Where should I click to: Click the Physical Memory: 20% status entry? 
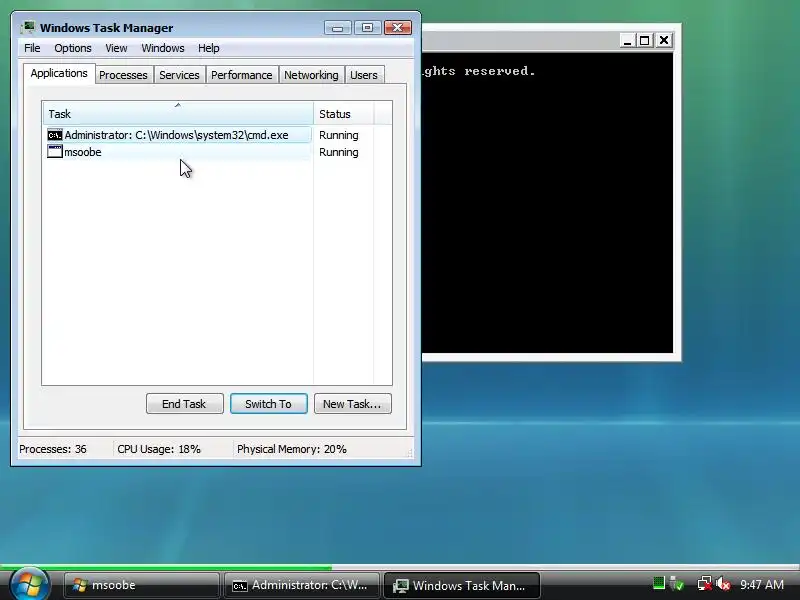292,449
